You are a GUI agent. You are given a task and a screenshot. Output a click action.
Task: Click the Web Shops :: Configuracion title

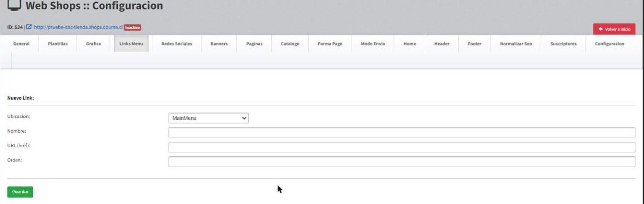(94, 6)
